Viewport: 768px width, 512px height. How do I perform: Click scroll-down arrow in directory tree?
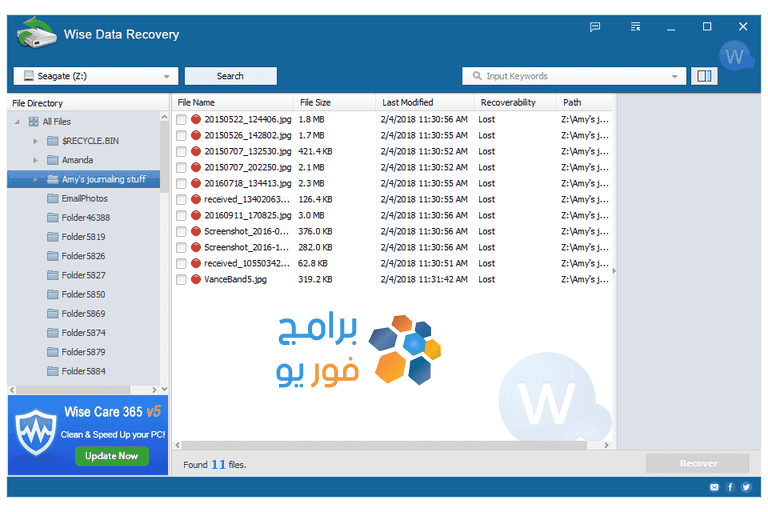164,389
